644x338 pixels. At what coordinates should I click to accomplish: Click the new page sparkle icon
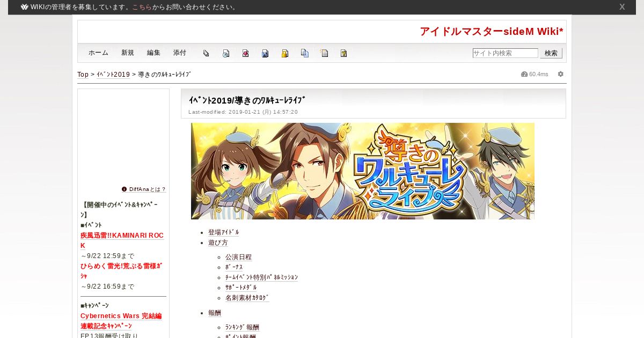coord(324,53)
